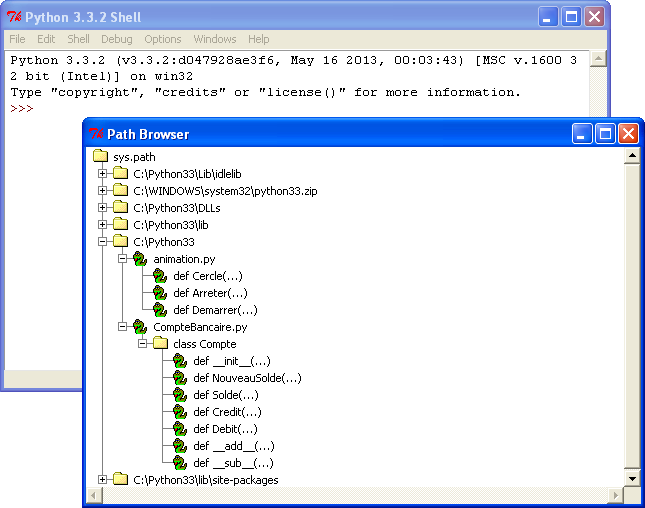Open the Windows menu in Python Shell

click(215, 39)
